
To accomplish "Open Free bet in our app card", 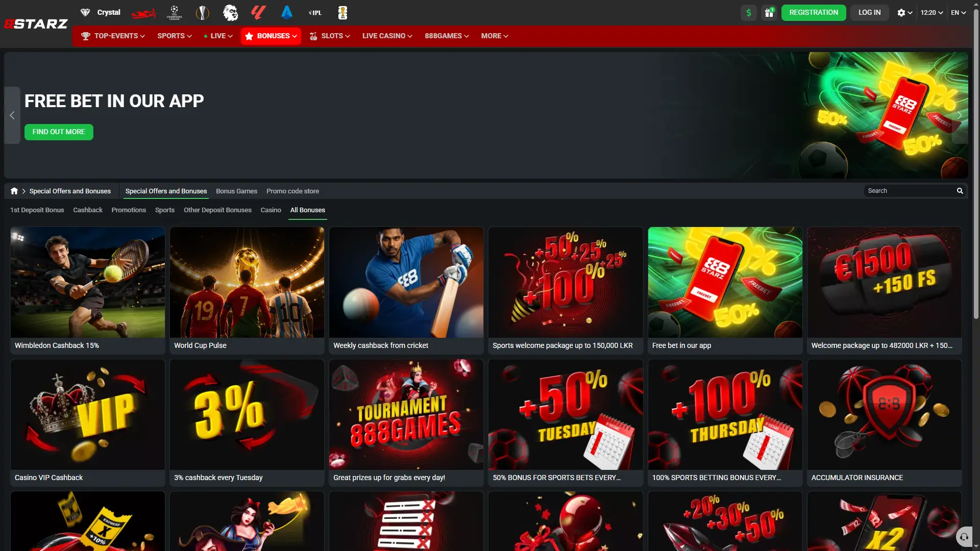I will pyautogui.click(x=725, y=291).
